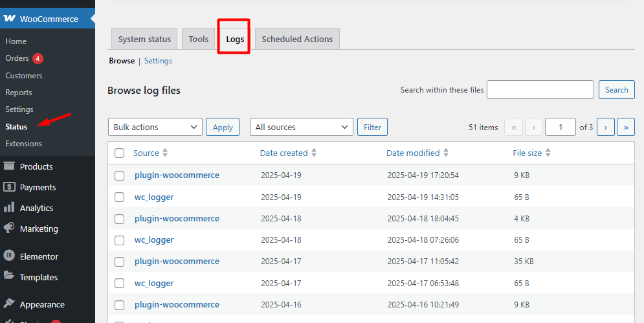
Task: Check the wc_logger 2025-04-18 row checkbox
Action: coord(120,240)
